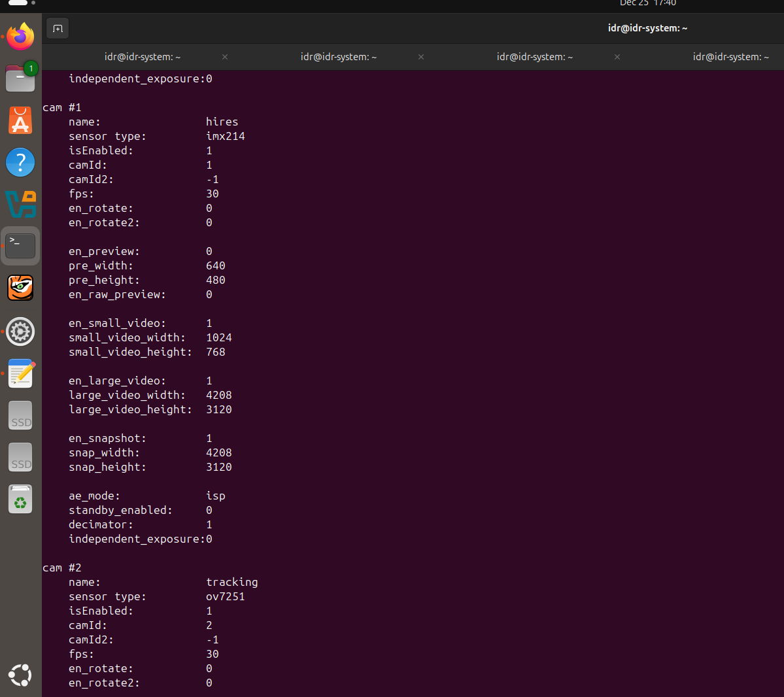Viewport: 784px width, 697px height.
Task: Show Applications via the Ubuntu logo
Action: pos(20,675)
